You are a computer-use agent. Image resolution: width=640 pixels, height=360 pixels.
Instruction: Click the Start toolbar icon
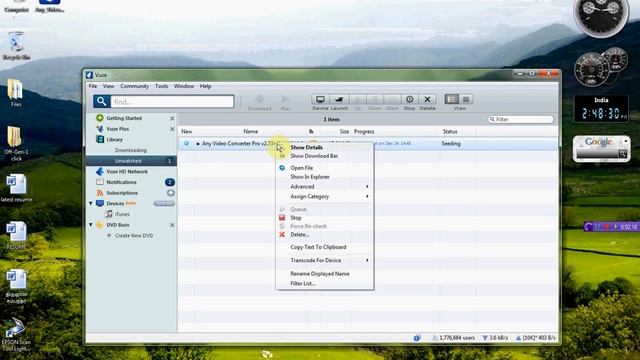click(x=392, y=99)
